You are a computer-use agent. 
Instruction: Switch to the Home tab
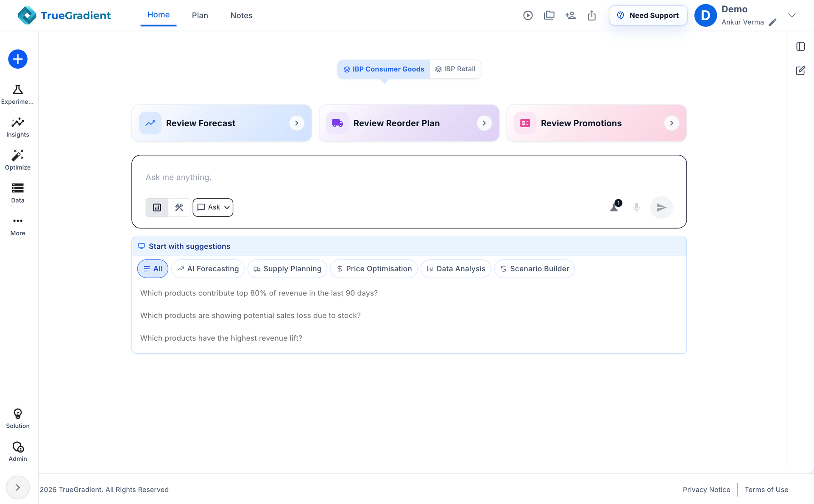(x=159, y=15)
